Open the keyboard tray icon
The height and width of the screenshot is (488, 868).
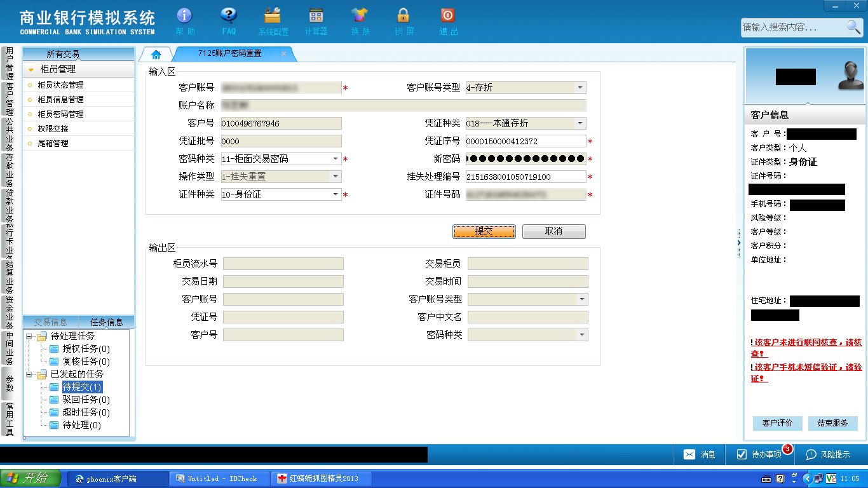coord(766,478)
